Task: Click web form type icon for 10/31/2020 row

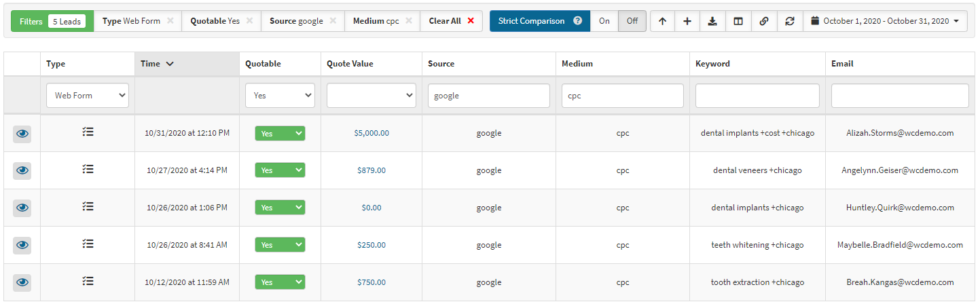Action: pyautogui.click(x=88, y=132)
